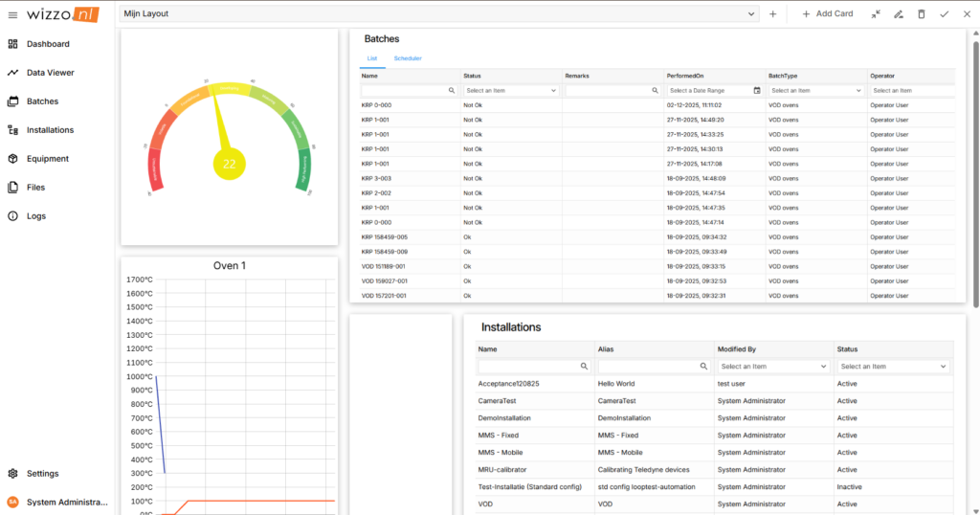Viewport: 980px width, 515px height.
Task: Click the Oven 1 chart title
Action: (230, 265)
